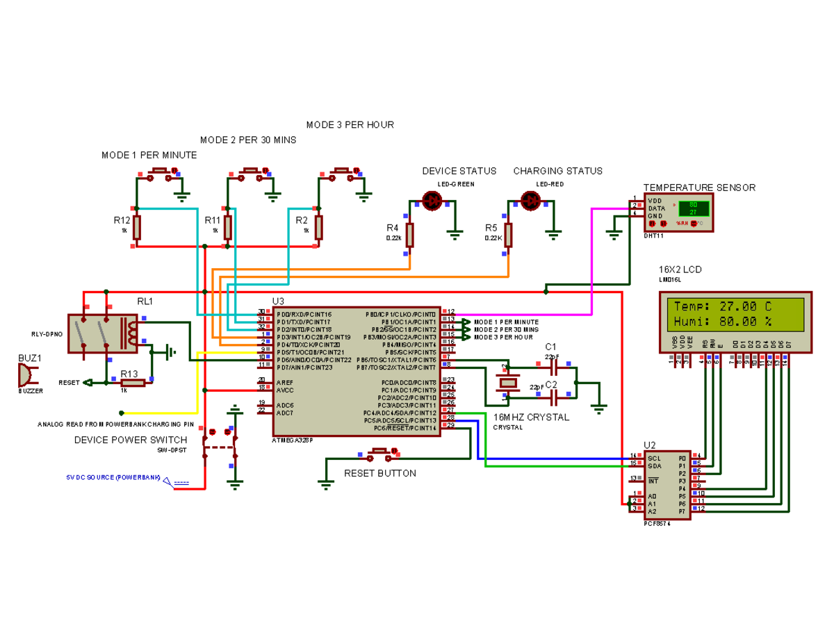Click the 'RL1' reference designator
Screen dimensions: 834x644
(145, 302)
